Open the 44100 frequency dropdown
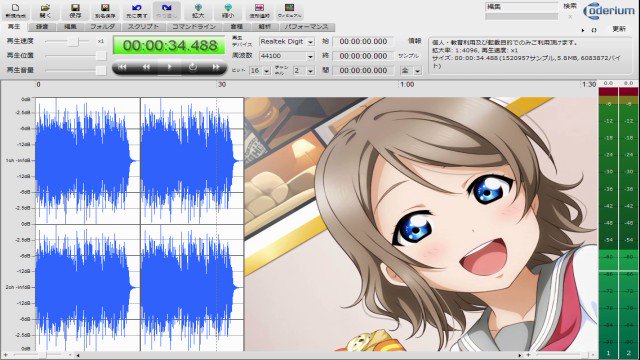 pos(311,56)
